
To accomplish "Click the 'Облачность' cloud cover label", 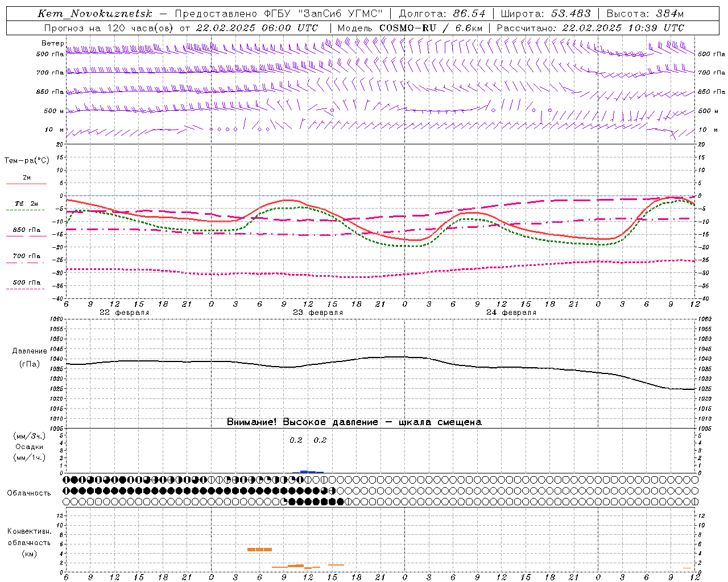I will coord(29,493).
